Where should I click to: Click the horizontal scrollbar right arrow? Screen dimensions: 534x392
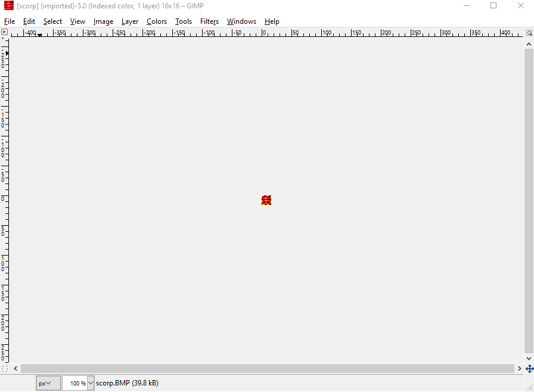pos(519,369)
